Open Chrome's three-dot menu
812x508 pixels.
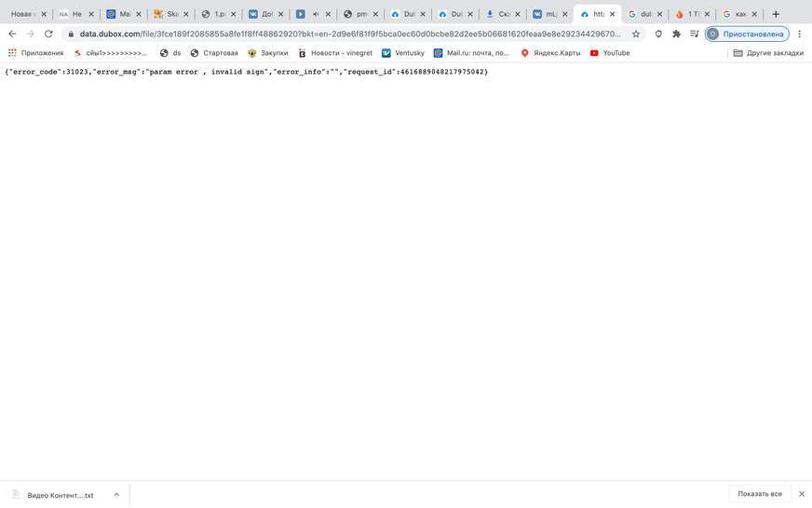(799, 34)
